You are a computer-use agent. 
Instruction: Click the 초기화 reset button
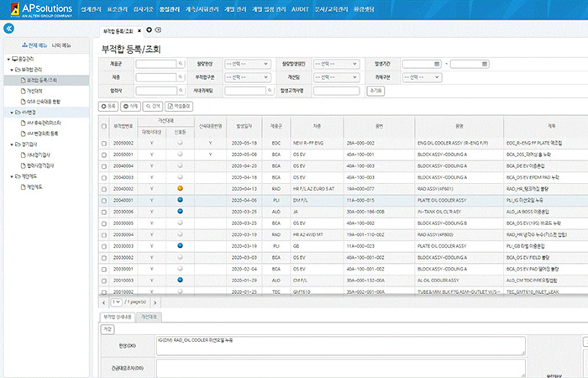click(375, 91)
